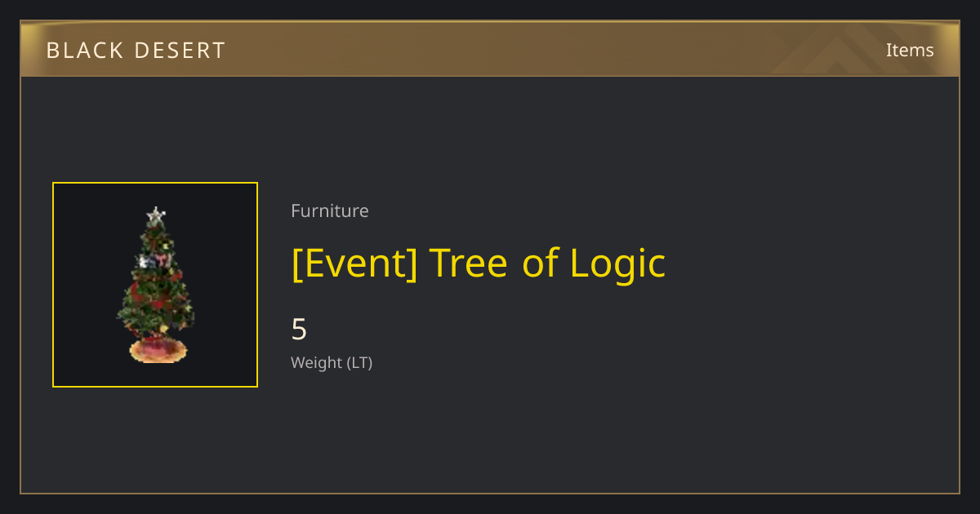Click the word DESERT in the header
Screen dimensions: 980x514
[x=180, y=51]
